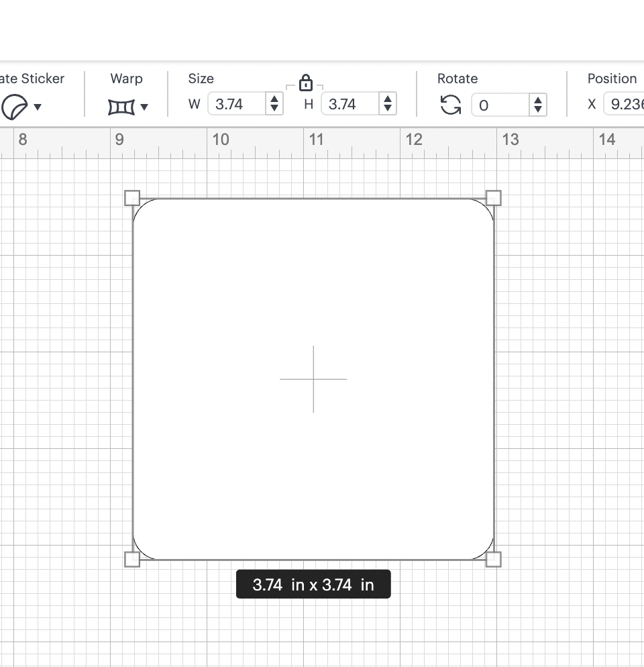Click the top-right selection handle
This screenshot has height=667, width=644.
pyautogui.click(x=494, y=198)
